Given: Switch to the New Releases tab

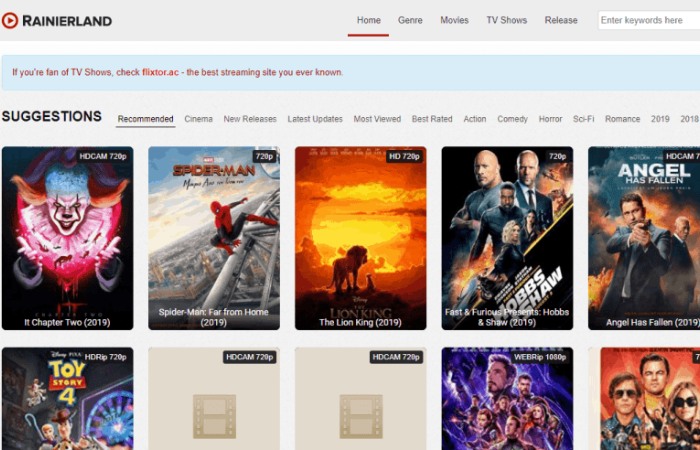Looking at the screenshot, I should (x=250, y=119).
